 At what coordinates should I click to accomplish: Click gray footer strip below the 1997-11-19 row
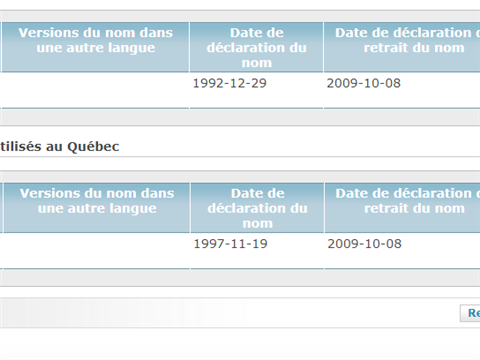coord(240,278)
